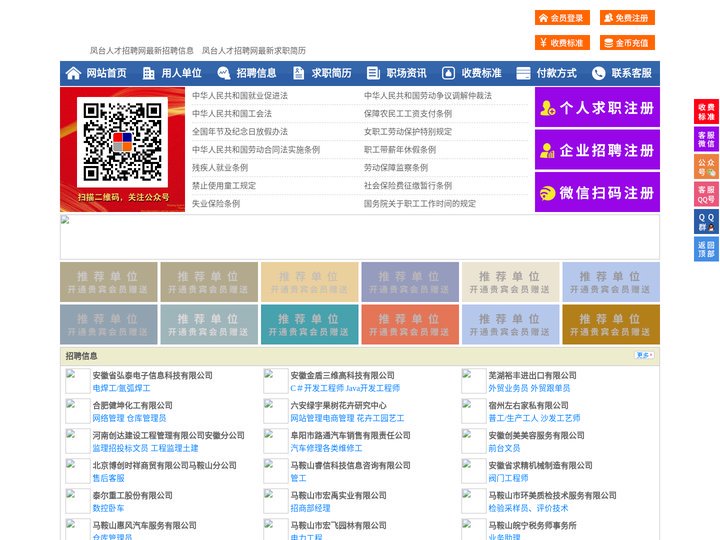Screen dimensions: 720x540
Task: Click the 金币充值 button
Action: click(627, 43)
